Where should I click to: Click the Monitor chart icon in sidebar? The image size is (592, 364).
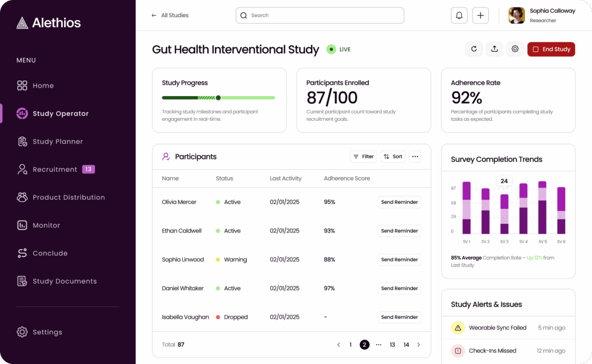[22, 225]
